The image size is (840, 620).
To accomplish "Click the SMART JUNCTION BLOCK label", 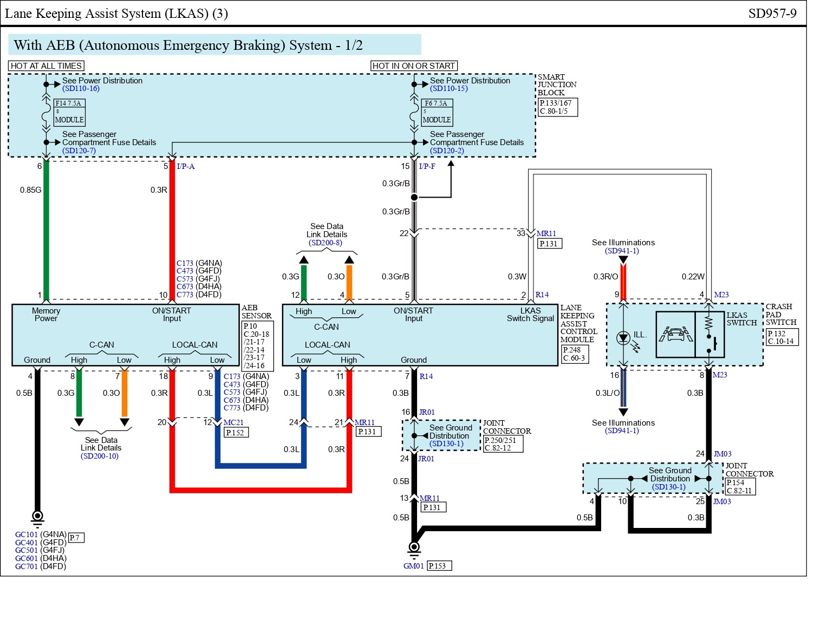I will click(557, 85).
